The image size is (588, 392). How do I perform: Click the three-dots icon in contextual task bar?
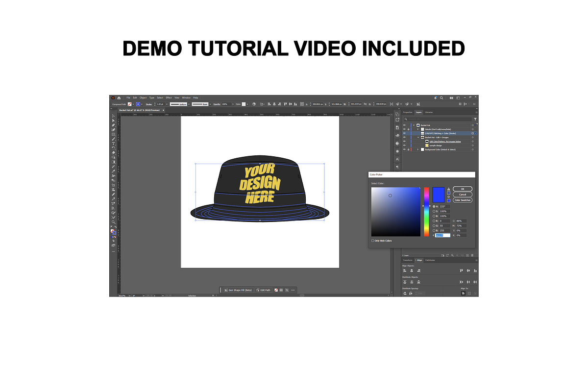[293, 290]
